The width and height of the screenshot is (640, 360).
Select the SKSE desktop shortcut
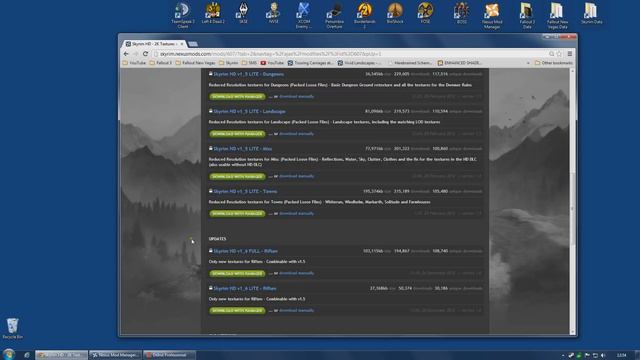click(243, 13)
